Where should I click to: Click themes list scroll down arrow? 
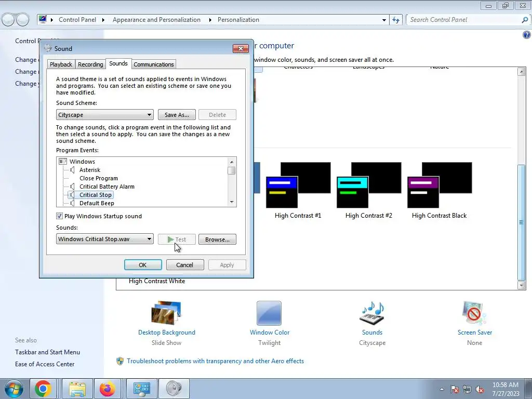(x=522, y=285)
